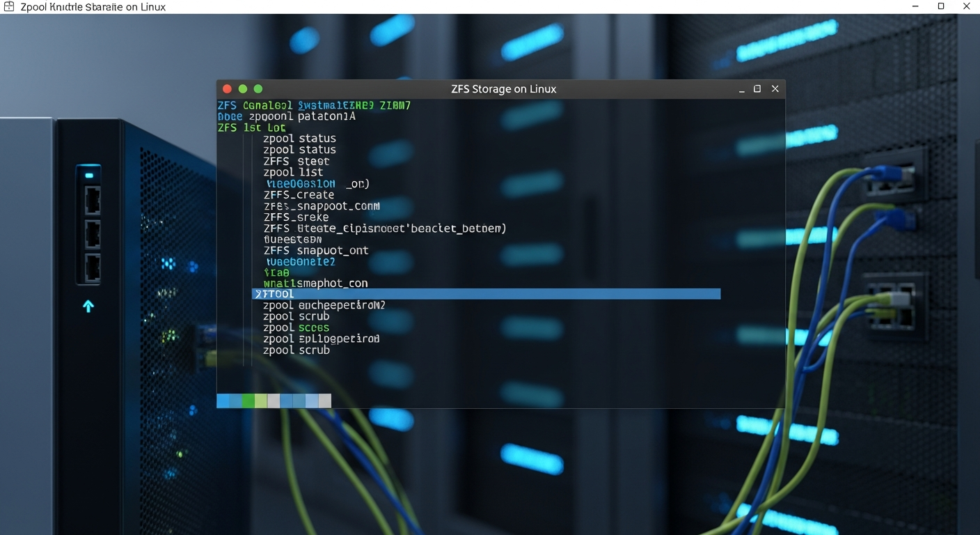Select the ZFFS_create command
Image resolution: width=980 pixels, height=535 pixels.
coord(298,194)
